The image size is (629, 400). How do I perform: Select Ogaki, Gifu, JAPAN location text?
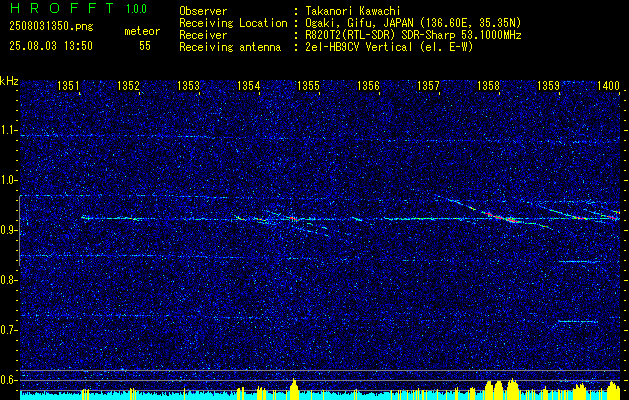(x=413, y=23)
